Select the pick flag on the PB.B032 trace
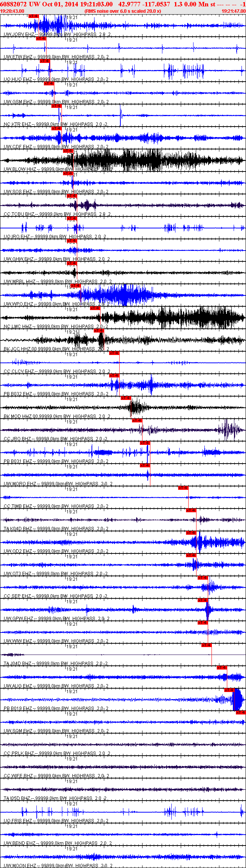246x868 pixels. click(114, 376)
